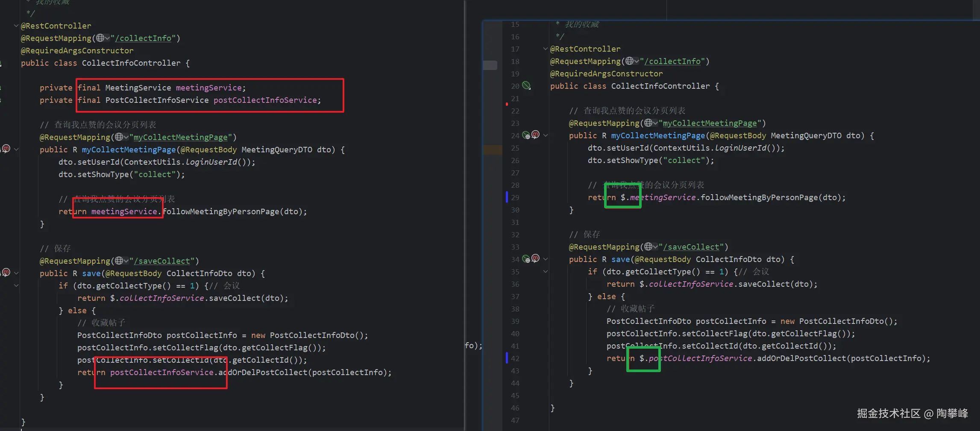Click "@RequiredArgsConstructor" annotation in left editor
The height and width of the screenshot is (431, 980).
(77, 51)
